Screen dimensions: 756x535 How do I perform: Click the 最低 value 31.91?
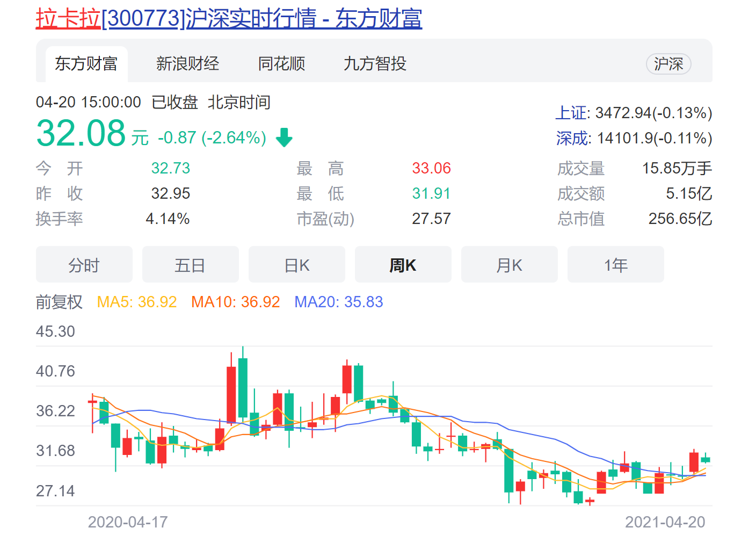click(432, 193)
